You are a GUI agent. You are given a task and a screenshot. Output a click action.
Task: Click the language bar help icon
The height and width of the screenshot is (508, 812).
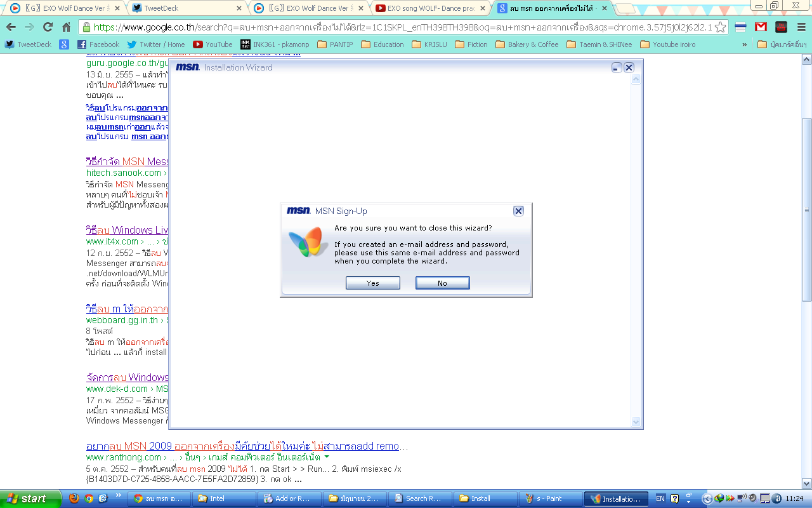point(674,498)
